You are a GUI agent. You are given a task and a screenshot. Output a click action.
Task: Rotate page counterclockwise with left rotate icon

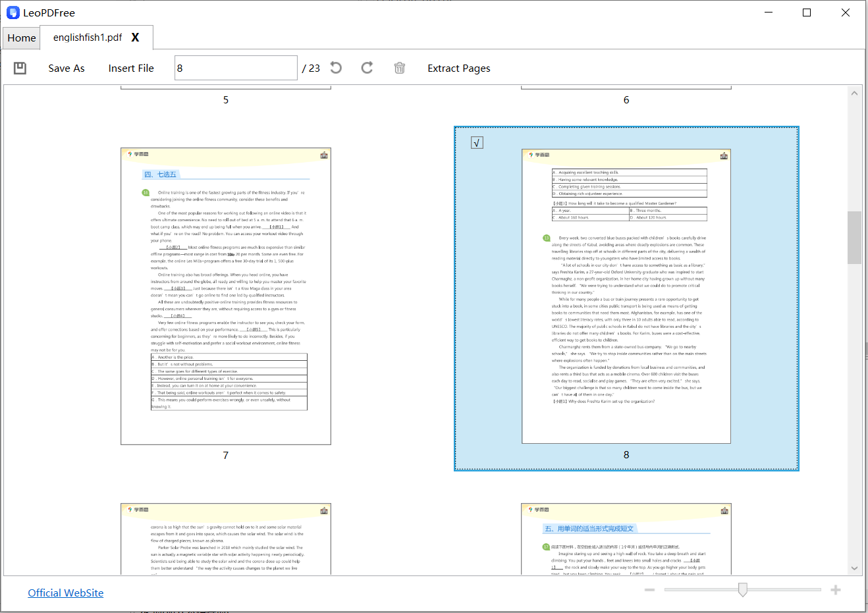point(336,68)
